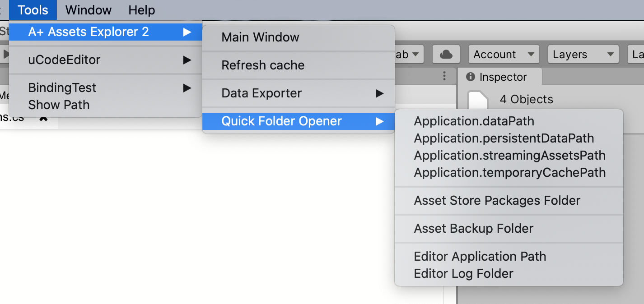
Task: Open the Account dropdown
Action: coord(504,55)
